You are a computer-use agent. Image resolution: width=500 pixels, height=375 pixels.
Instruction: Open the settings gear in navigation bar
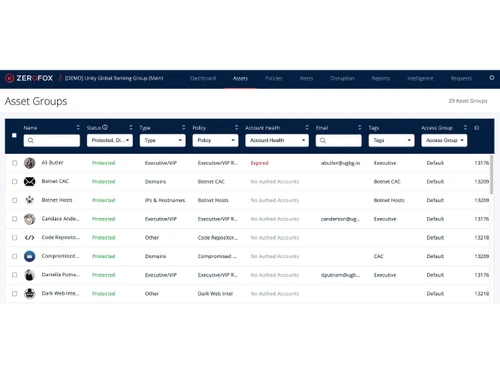coord(492,78)
